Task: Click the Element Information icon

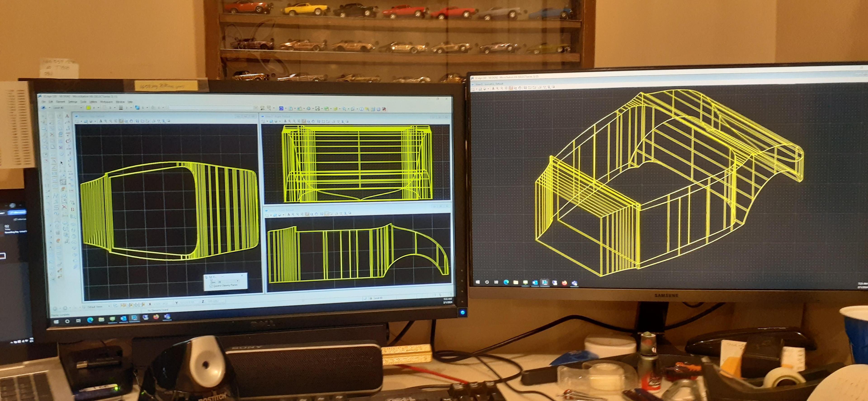Action: (362, 109)
